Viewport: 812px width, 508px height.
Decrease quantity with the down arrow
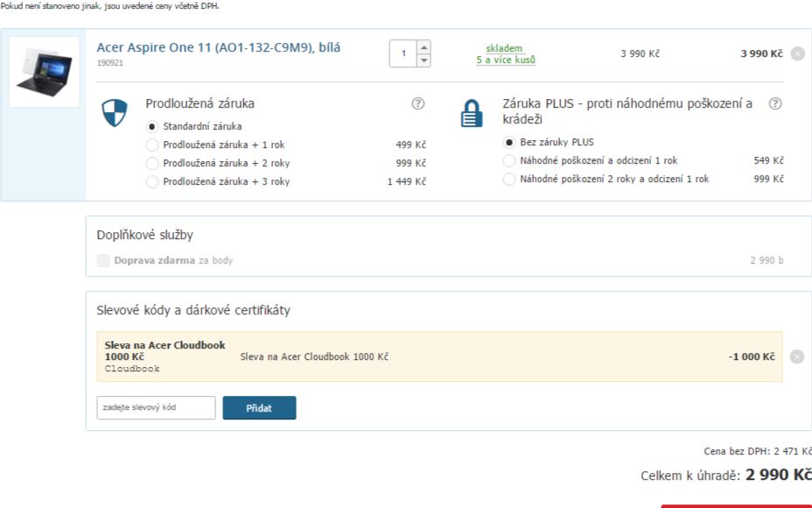[x=423, y=60]
